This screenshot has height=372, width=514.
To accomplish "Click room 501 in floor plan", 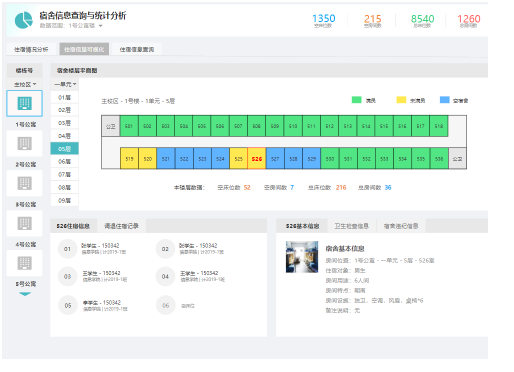I will click(x=129, y=126).
